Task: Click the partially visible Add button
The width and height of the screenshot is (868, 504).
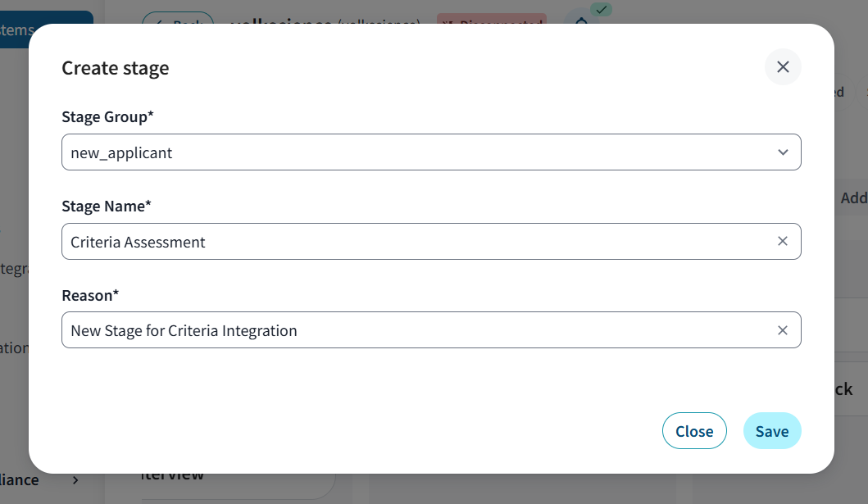Action: [x=853, y=198]
